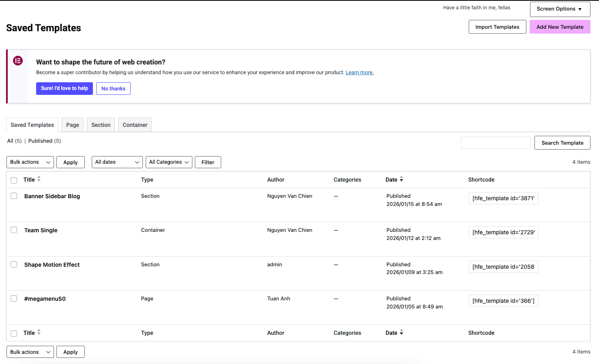Screen dimensions: 599x364
Task: Sort by Date in the table footer
Action: [x=401, y=332]
